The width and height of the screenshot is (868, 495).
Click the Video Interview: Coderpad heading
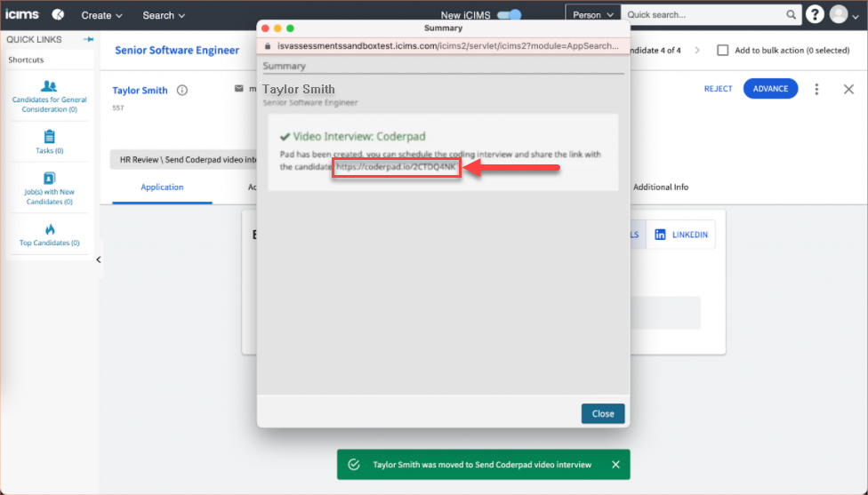[x=359, y=137]
